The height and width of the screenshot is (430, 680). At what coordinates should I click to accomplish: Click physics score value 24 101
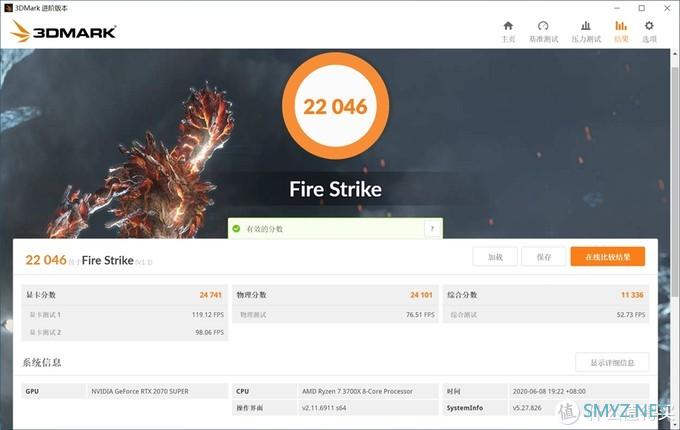point(422,295)
